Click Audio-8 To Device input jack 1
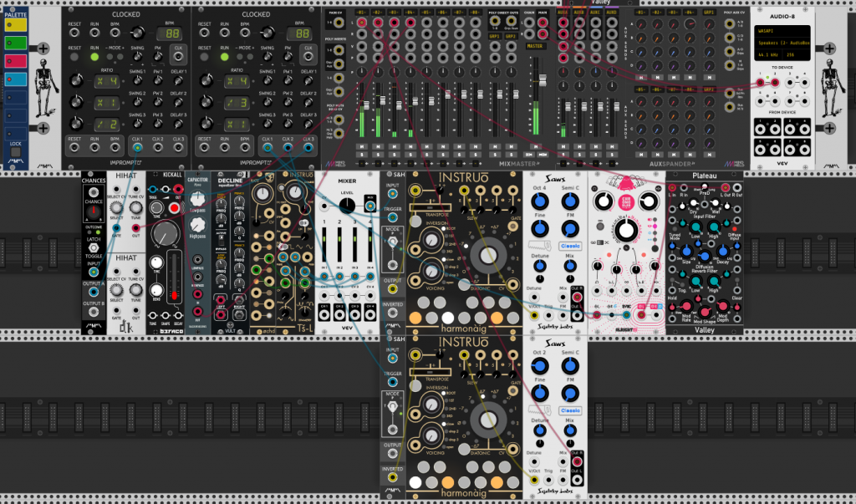This screenshot has height=504, width=856. tap(761, 83)
